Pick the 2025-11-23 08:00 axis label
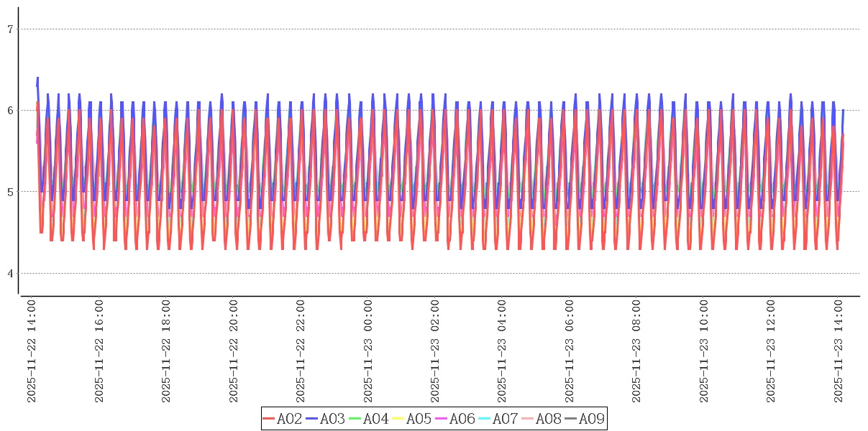Viewport: 868px width, 431px height. (x=636, y=351)
